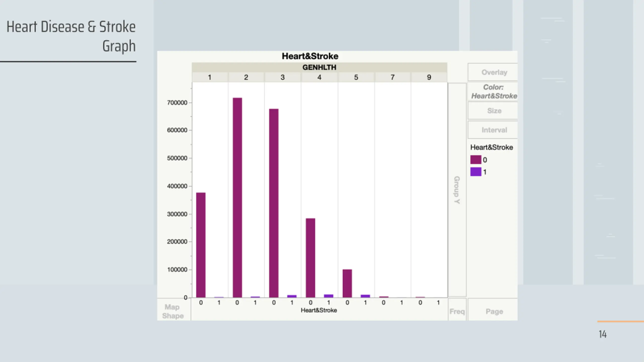This screenshot has width=644, height=362.
Task: Click the GENHLTH column header 9
Action: [x=429, y=77]
